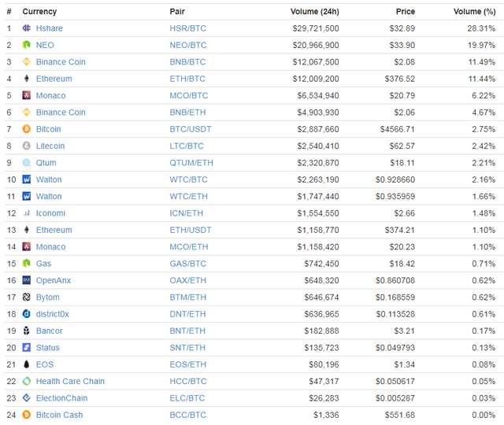Open the BCC/BTC pair link

187,415
